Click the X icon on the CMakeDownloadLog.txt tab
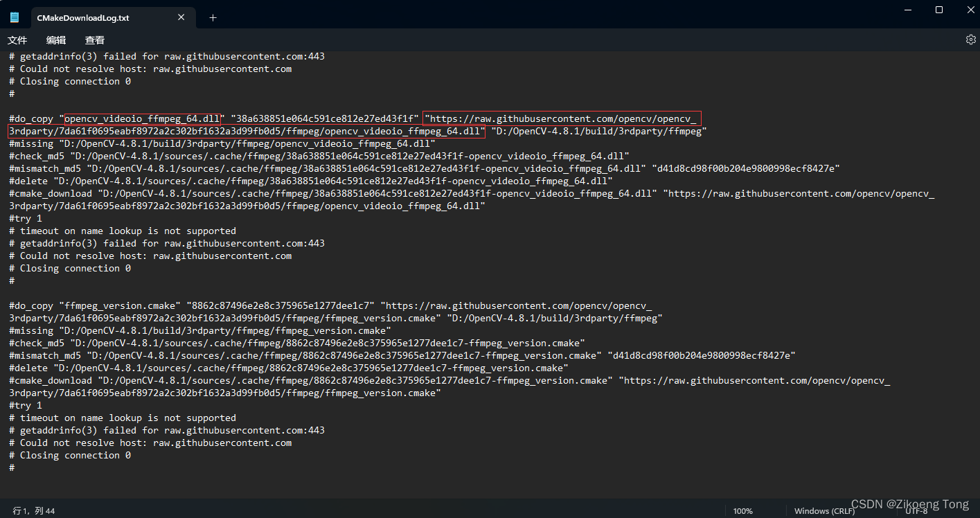This screenshot has height=518, width=980. tap(181, 17)
